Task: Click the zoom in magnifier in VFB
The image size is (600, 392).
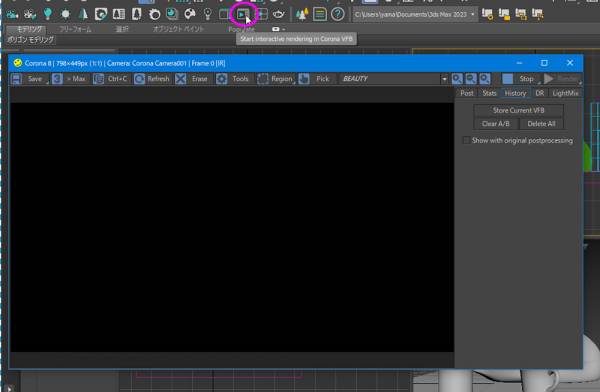Action: click(x=457, y=79)
